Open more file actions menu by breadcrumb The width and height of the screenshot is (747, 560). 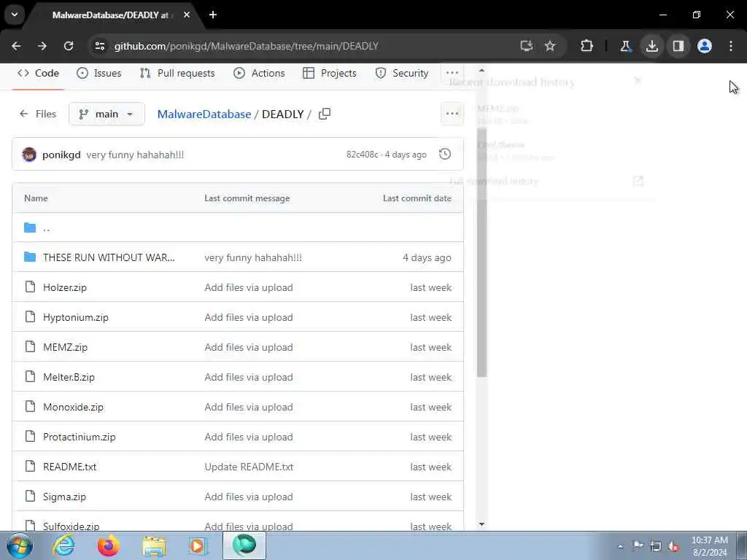452,114
